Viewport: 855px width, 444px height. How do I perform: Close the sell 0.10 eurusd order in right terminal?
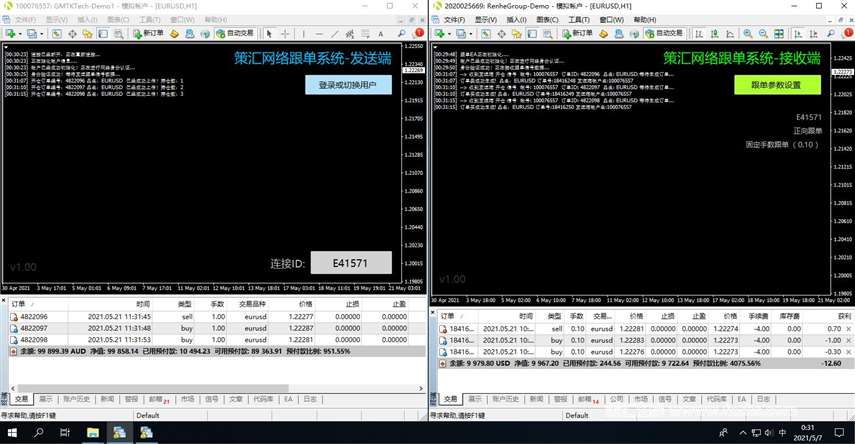point(848,329)
